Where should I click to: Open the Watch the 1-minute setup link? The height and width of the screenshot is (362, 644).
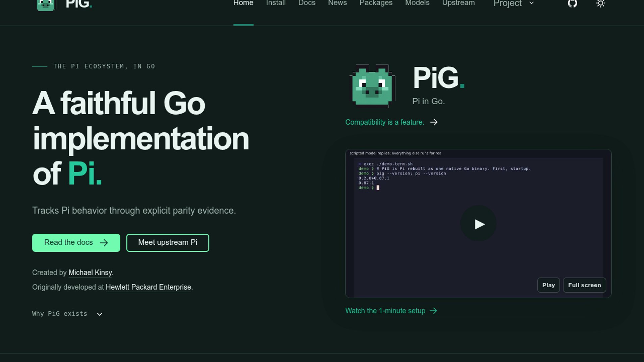click(x=391, y=311)
